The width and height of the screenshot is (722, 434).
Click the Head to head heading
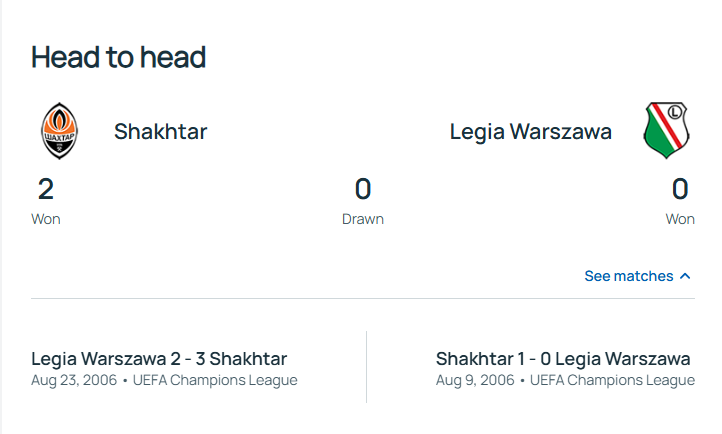(x=118, y=57)
